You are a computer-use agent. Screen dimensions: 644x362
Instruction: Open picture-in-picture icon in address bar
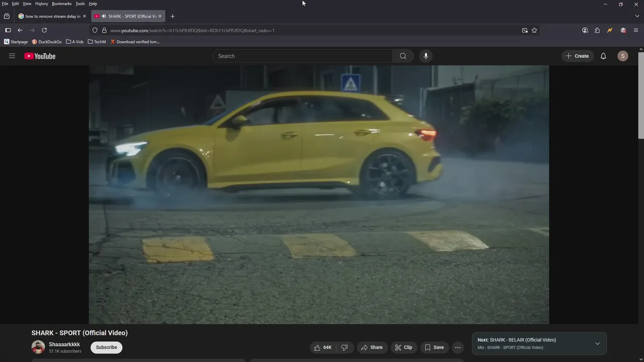pos(525,30)
